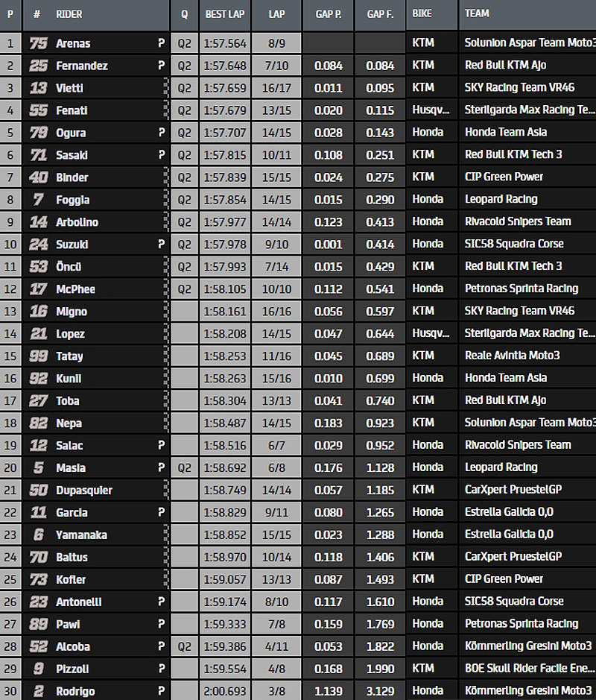Click Arbolino's best lap time 1:57.977
The image size is (596, 700).
pyautogui.click(x=224, y=222)
